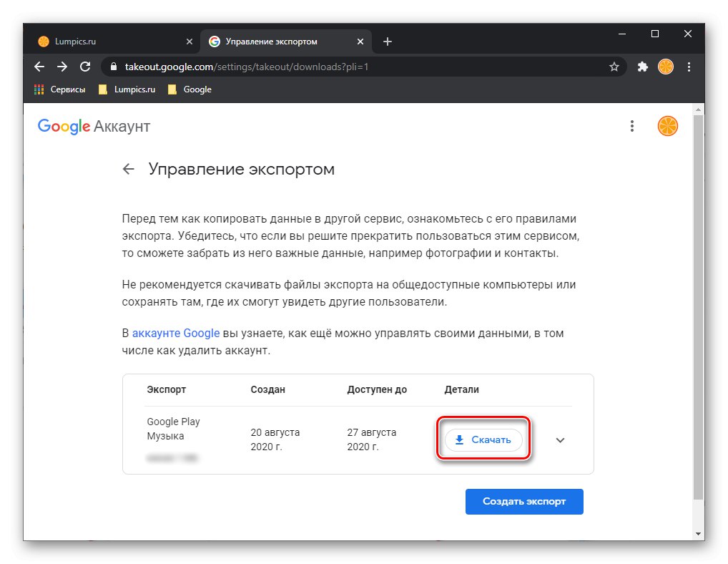Click the expiry date 27 августа 2020 г.
The height and width of the screenshot is (564, 728).
(372, 439)
